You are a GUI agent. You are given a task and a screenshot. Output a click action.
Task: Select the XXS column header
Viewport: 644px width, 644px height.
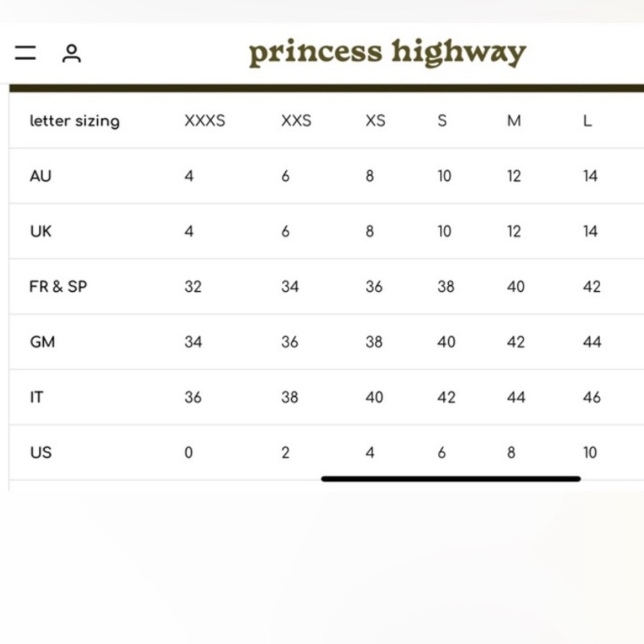pos(296,121)
